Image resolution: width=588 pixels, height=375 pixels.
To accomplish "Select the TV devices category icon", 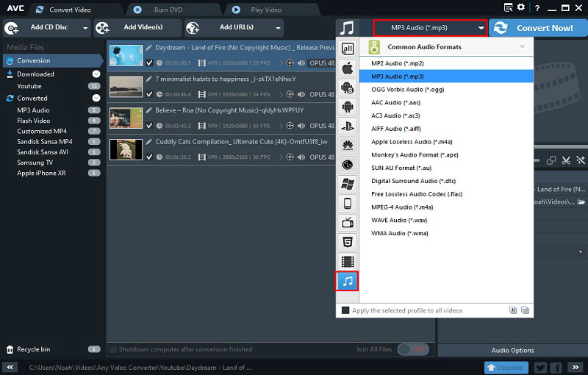I will [348, 223].
